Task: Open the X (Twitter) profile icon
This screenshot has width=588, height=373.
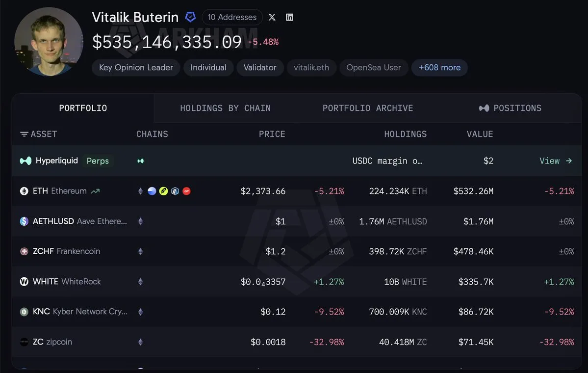Action: click(x=272, y=17)
